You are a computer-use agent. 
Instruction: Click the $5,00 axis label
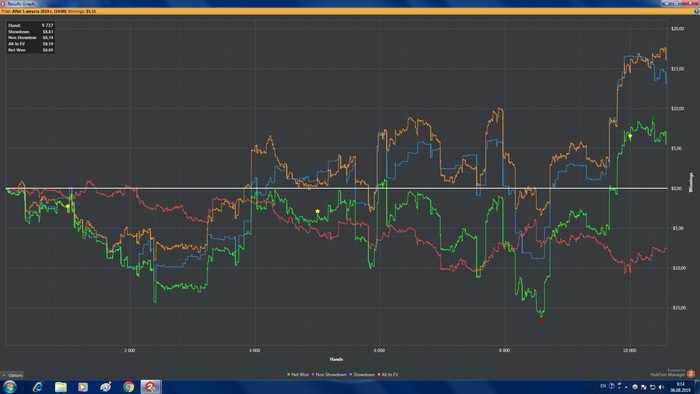(x=677, y=148)
